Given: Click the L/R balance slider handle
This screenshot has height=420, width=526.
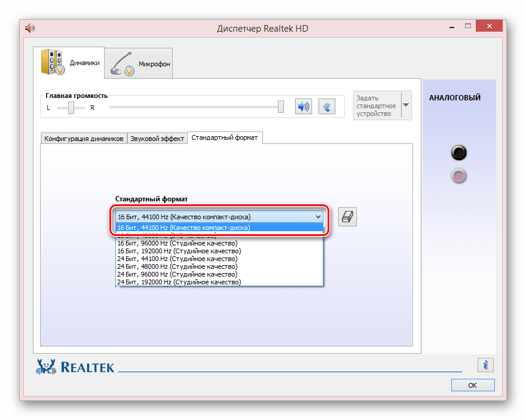Looking at the screenshot, I should coord(71,108).
